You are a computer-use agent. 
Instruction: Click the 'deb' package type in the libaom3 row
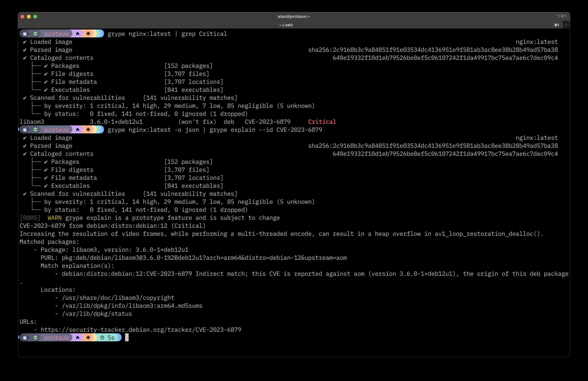click(x=229, y=122)
